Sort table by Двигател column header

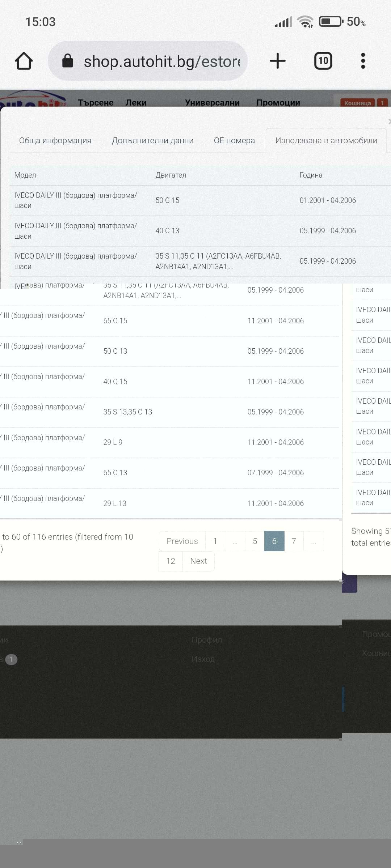point(171,175)
